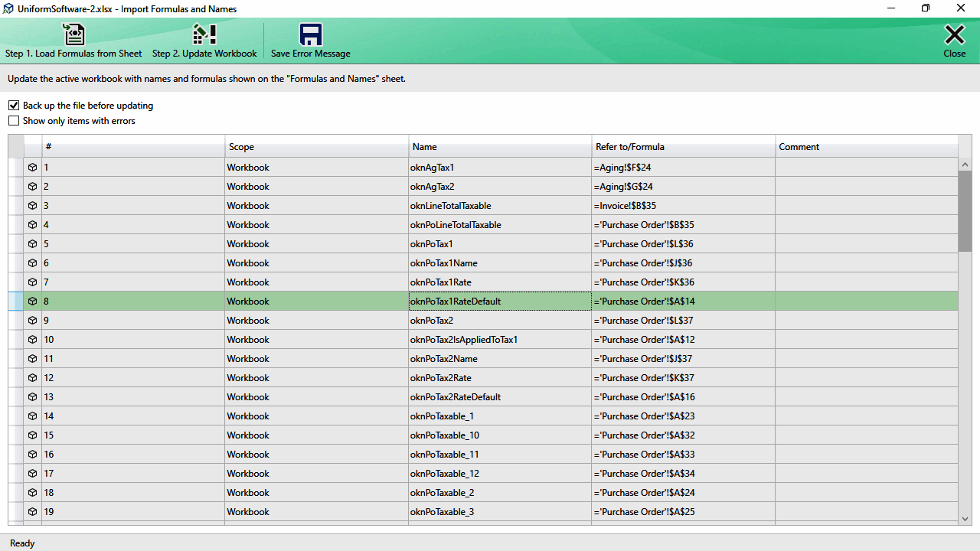Screen dimensions: 980x551
Task: Select the cube icon for row 13
Action: 33,396
